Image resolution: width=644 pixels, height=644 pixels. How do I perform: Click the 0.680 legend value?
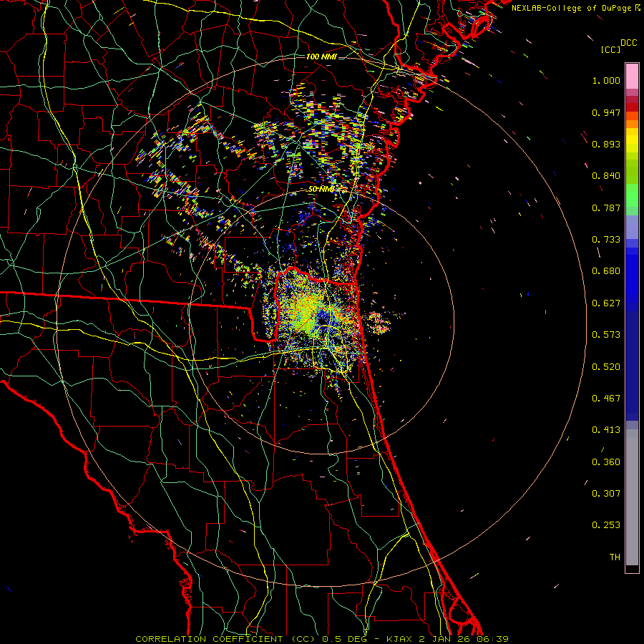[606, 271]
